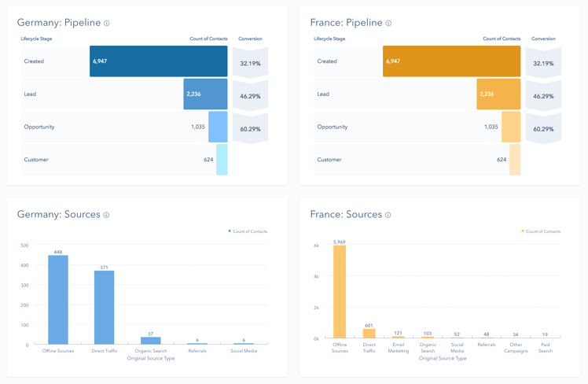Select the Germany Customer funnel bar

point(222,160)
